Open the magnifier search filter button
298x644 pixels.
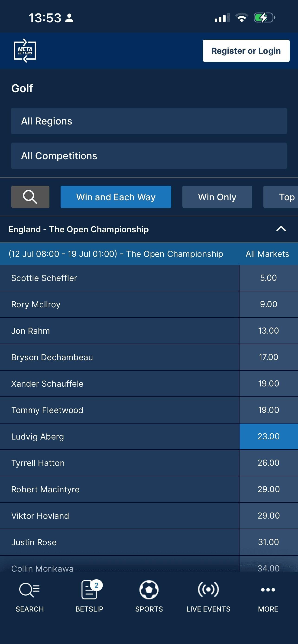[30, 197]
